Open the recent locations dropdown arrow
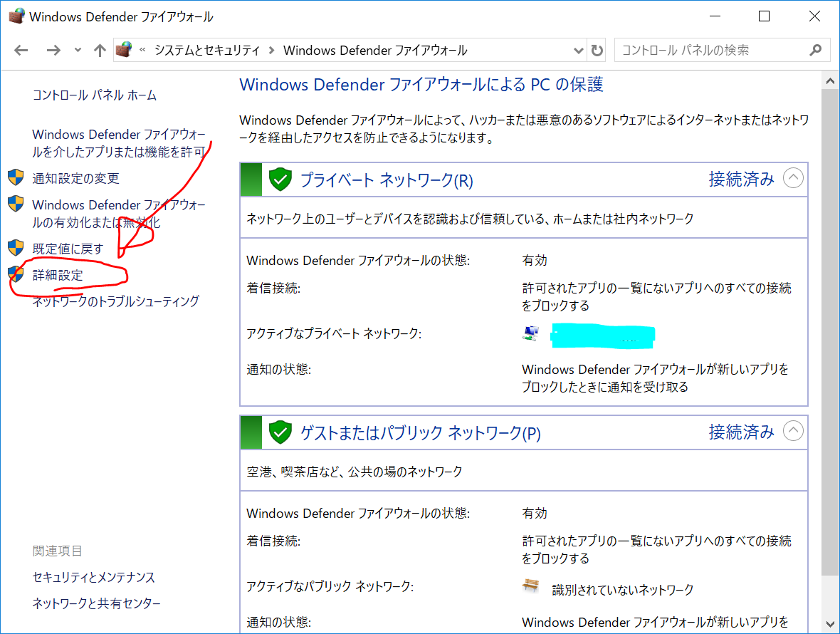 tap(78, 51)
